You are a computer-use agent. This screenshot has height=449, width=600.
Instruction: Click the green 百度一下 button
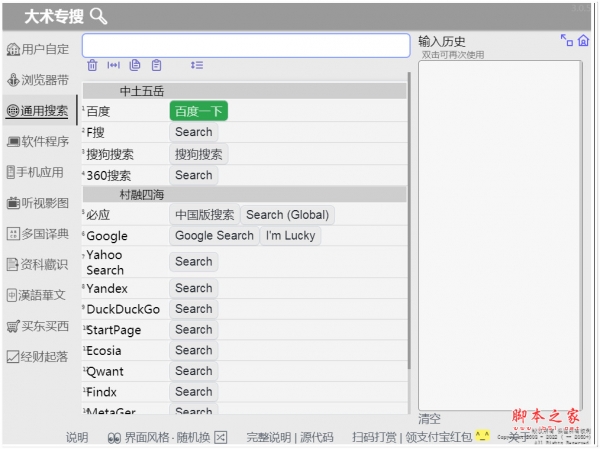(199, 111)
